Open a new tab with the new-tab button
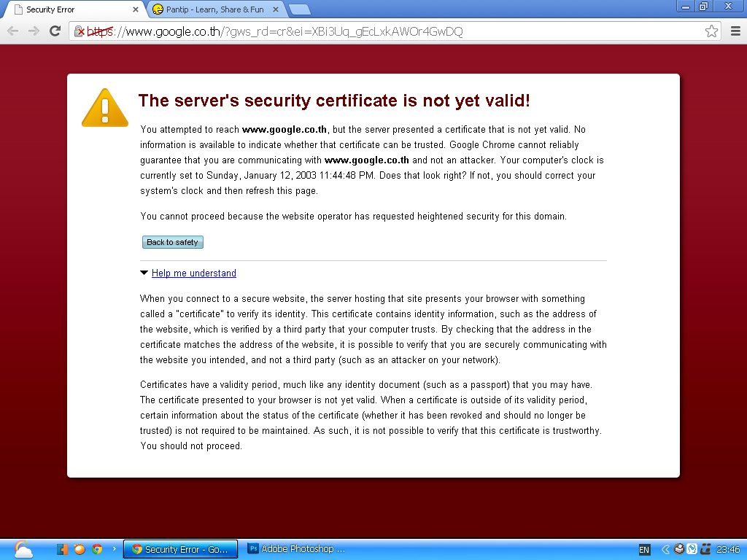This screenshot has width=747, height=560. 300,9
